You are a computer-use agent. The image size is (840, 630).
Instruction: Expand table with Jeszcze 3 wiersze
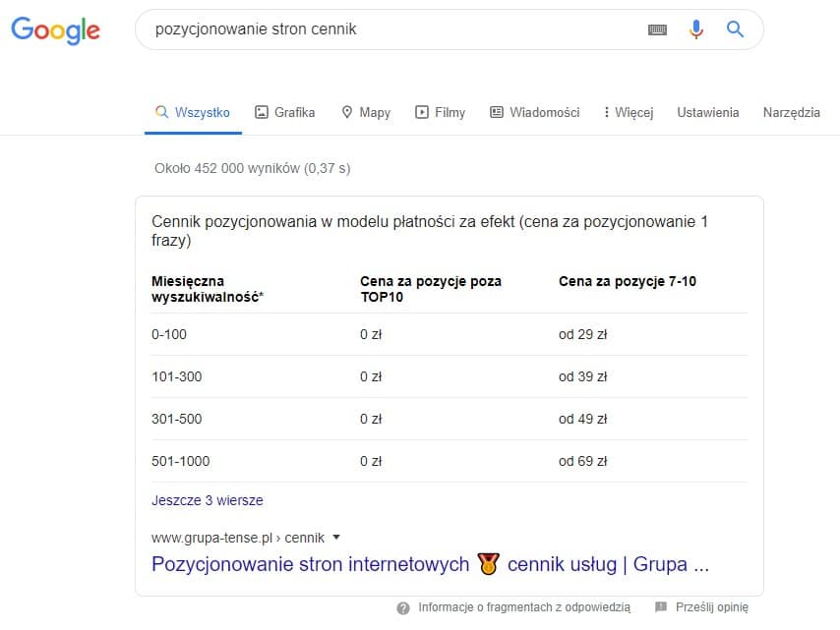[x=208, y=500]
